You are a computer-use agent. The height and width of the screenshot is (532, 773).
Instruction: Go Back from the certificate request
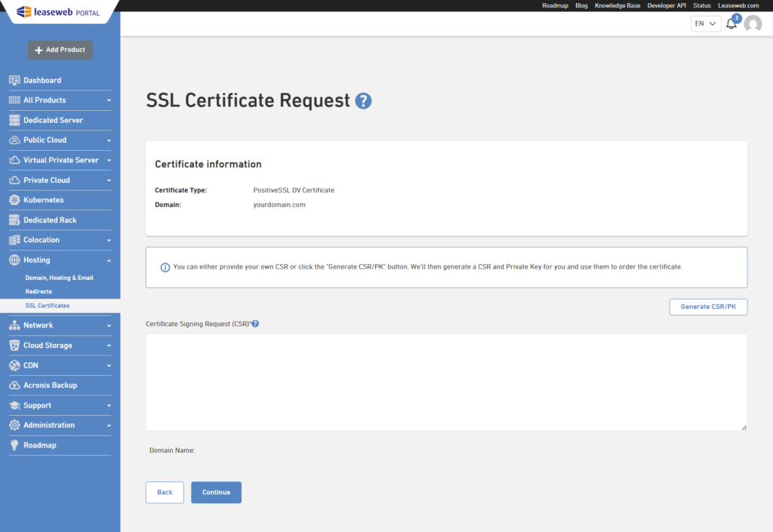click(x=165, y=492)
